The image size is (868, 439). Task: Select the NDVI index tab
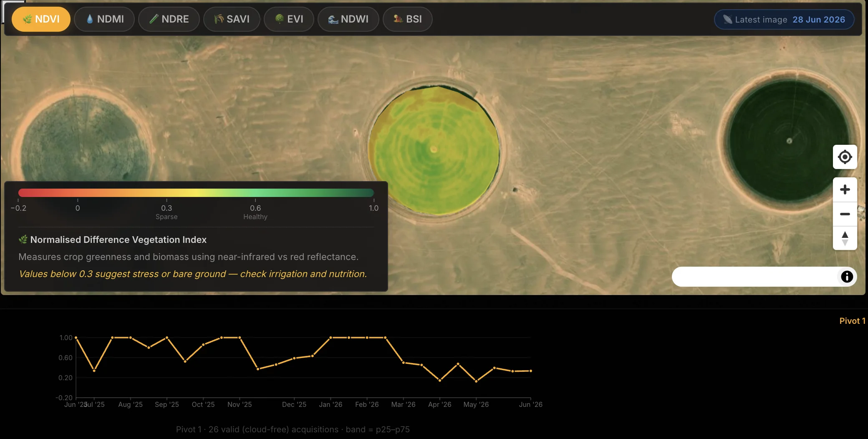tap(41, 19)
